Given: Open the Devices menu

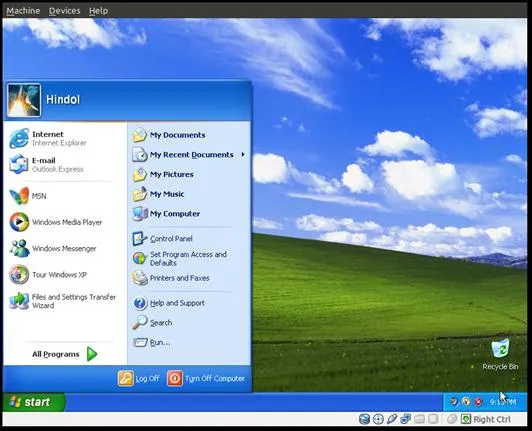Looking at the screenshot, I should click(x=64, y=11).
